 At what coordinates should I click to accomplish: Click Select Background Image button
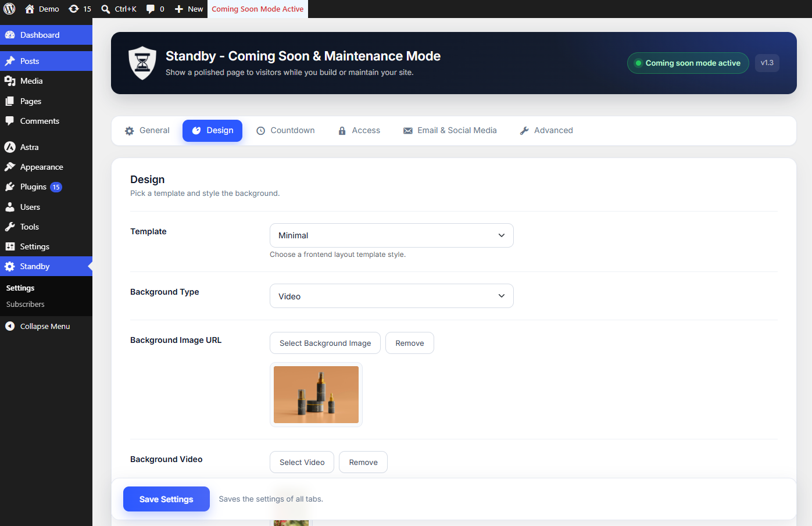325,343
